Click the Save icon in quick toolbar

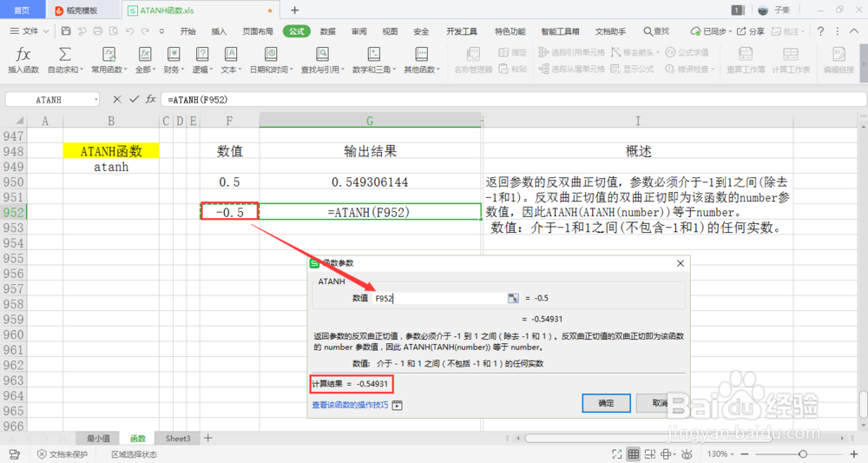pos(66,31)
